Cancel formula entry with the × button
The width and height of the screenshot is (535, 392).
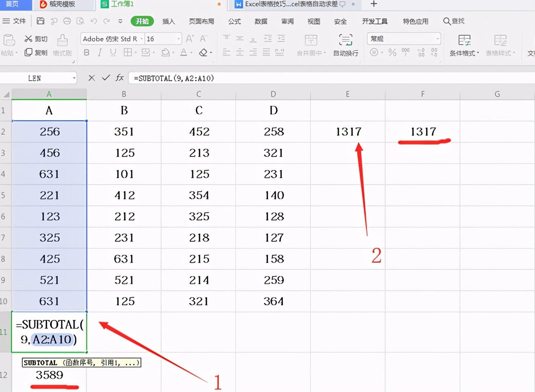pyautogui.click(x=91, y=78)
